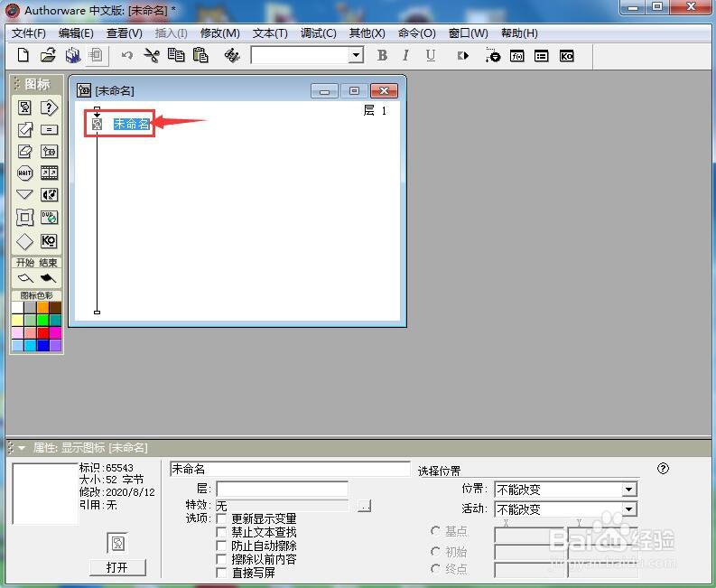Click the Find toolbar icon
Screen dimensions: 716x588
click(232, 55)
